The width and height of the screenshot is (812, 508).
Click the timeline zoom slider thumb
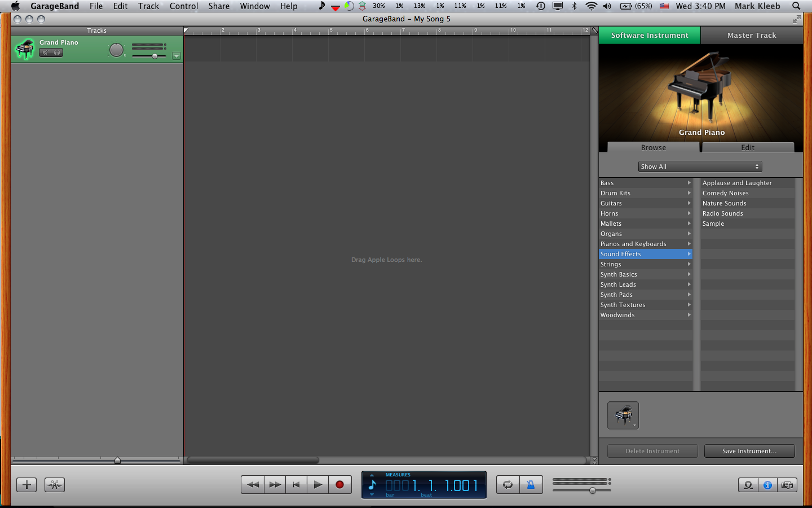117,461
